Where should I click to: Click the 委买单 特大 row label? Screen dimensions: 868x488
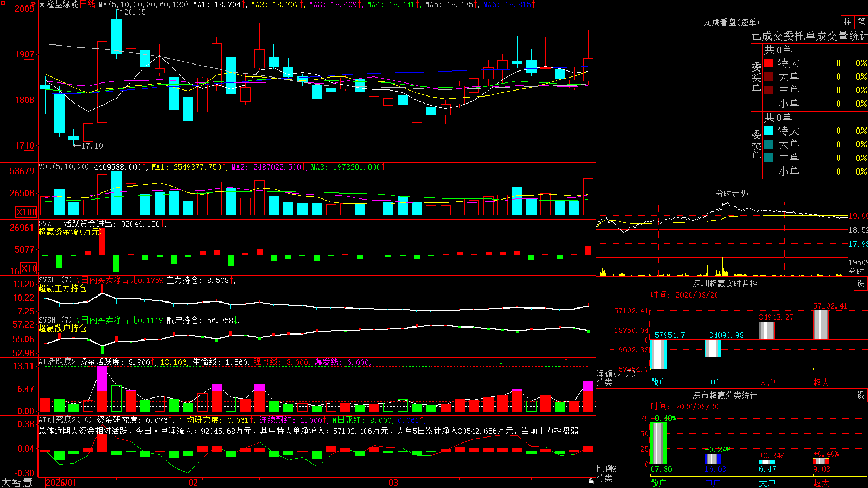click(789, 63)
